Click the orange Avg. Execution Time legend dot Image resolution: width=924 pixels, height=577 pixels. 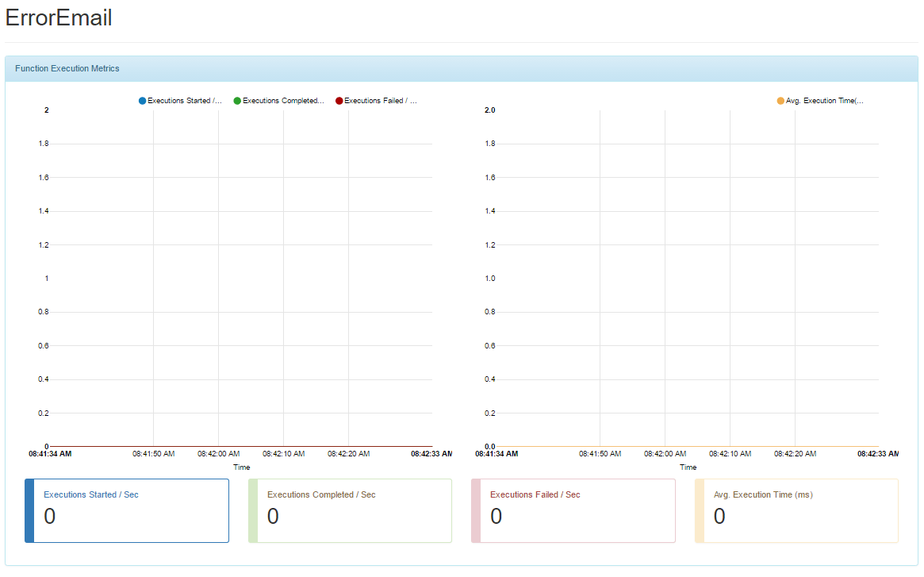tap(780, 101)
